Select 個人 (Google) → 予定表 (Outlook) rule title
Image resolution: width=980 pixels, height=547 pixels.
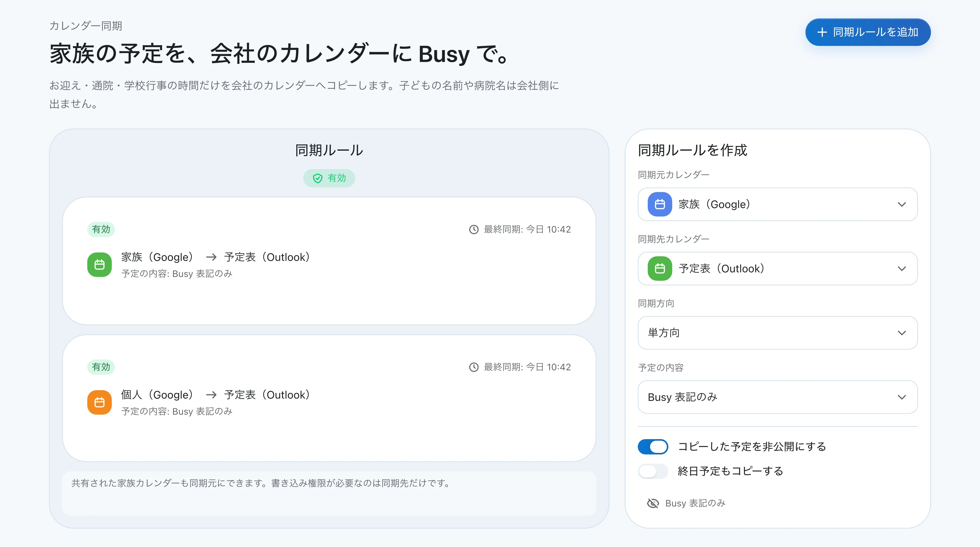[216, 395]
